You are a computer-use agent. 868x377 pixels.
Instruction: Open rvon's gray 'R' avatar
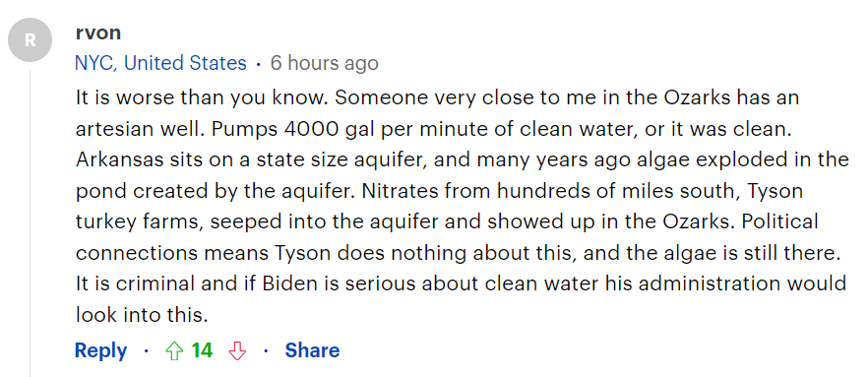(x=30, y=39)
